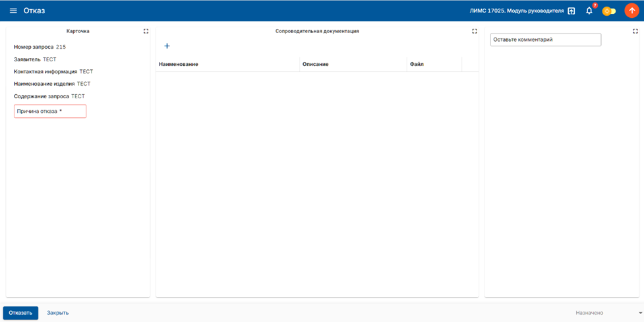644x322 pixels.
Task: Click the module switch icon beside Модуль руководителя
Action: pyautogui.click(x=571, y=11)
